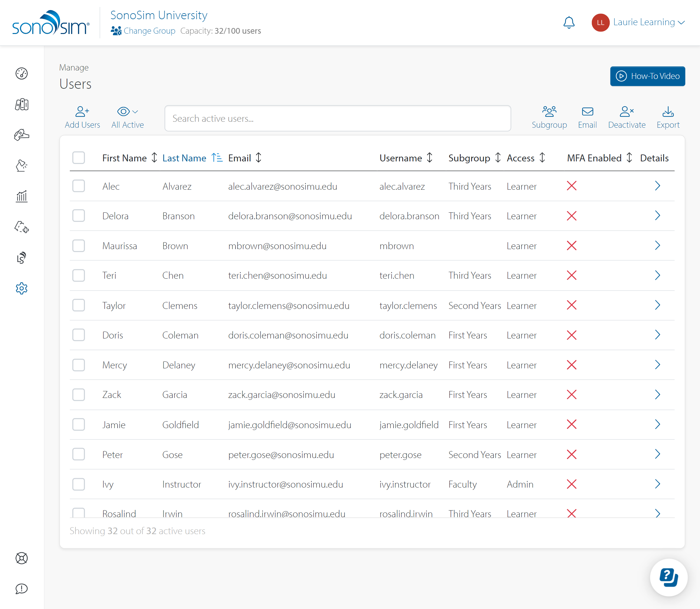Click the Username column header text
Screen dimensions: 700x609
pyautogui.click(x=401, y=158)
